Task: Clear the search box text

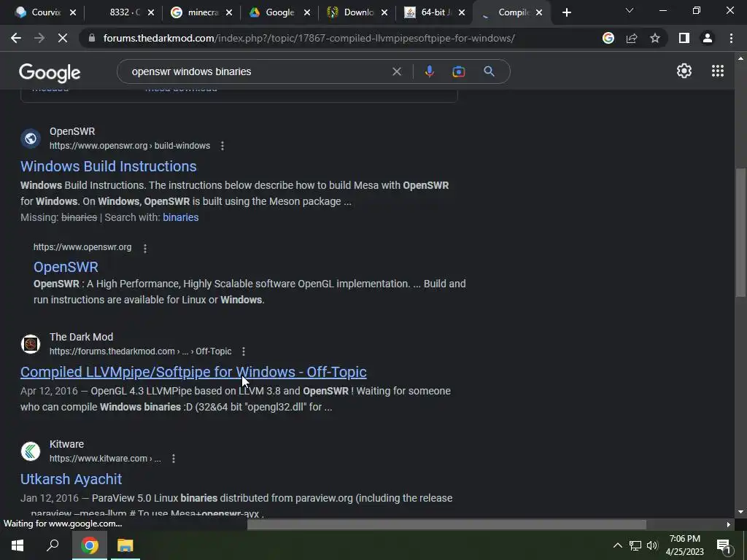Action: (396, 71)
